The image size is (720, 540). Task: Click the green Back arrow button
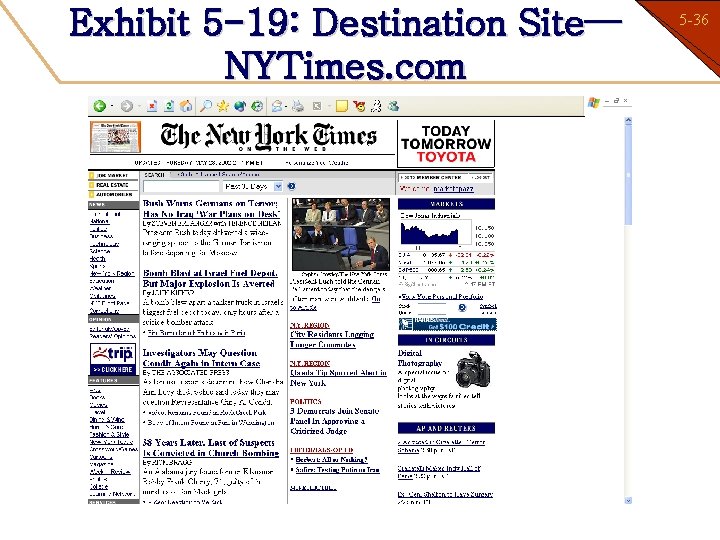(x=100, y=107)
